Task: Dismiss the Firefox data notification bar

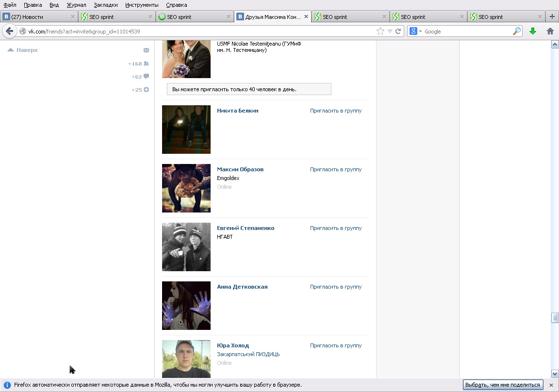Action: pyautogui.click(x=551, y=385)
